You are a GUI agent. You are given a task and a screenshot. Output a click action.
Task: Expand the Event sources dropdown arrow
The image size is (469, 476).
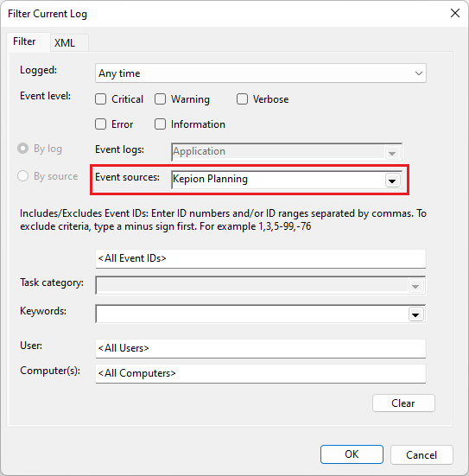(392, 181)
